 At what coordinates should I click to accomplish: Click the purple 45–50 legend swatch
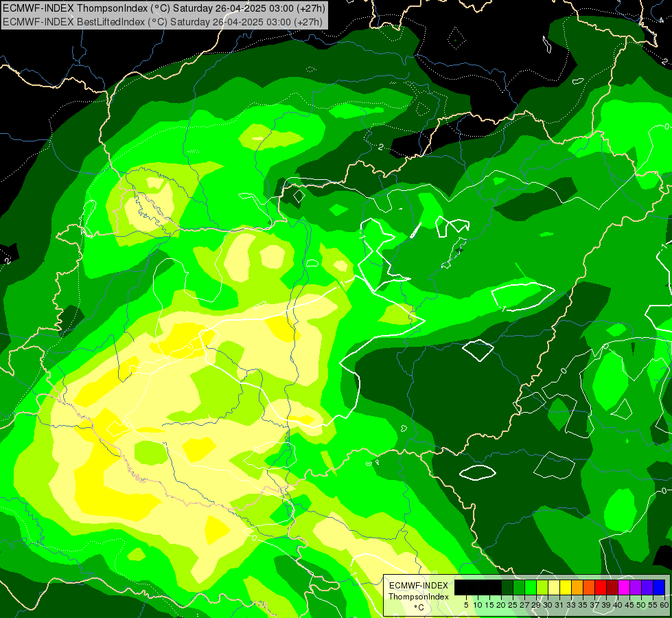[x=636, y=588]
